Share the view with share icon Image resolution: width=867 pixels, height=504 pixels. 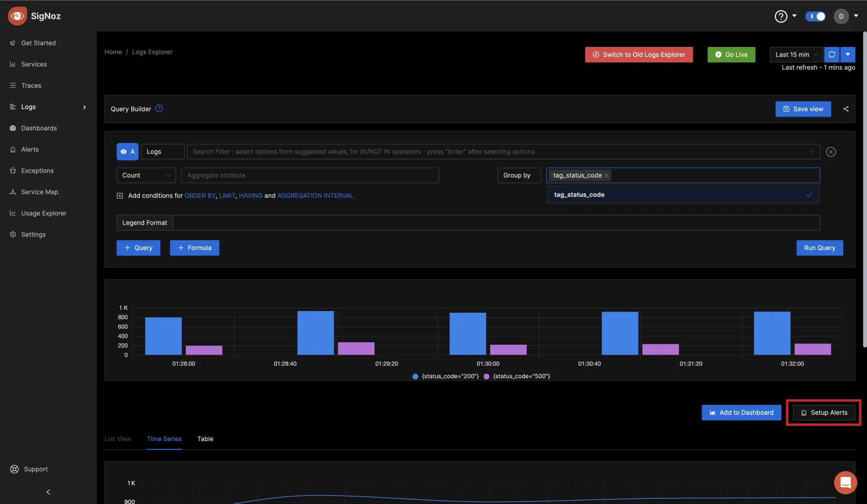pyautogui.click(x=846, y=109)
